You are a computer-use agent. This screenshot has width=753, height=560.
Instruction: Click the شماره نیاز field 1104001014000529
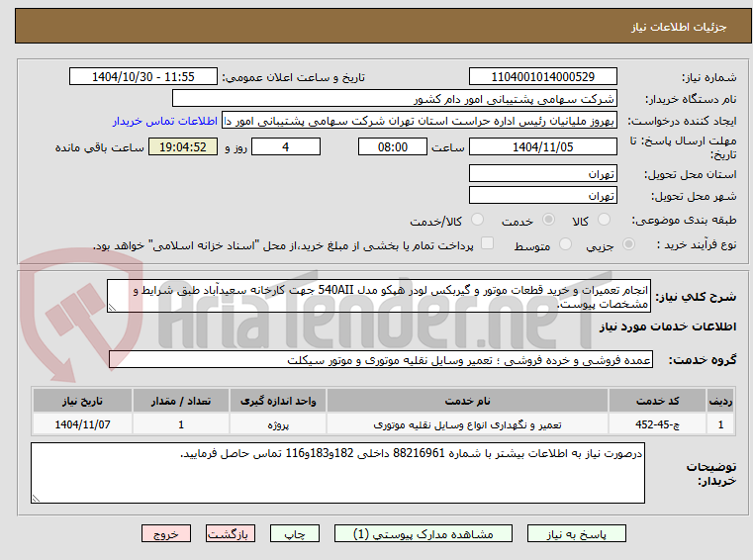(542, 77)
